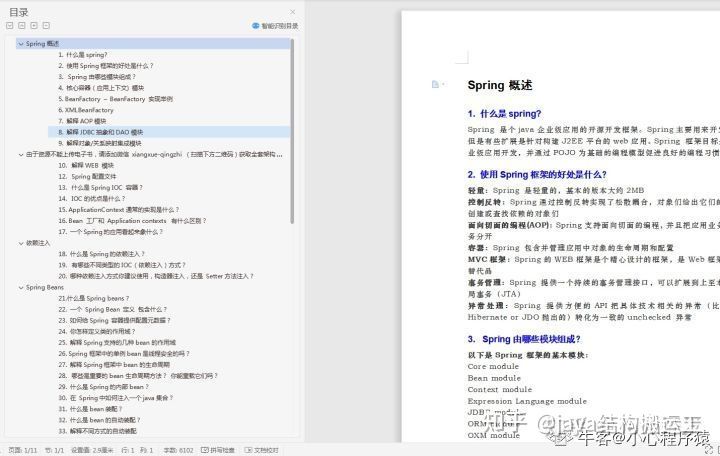720x456 pixels.
Task: Click the Expression Language module line
Action: (527, 401)
